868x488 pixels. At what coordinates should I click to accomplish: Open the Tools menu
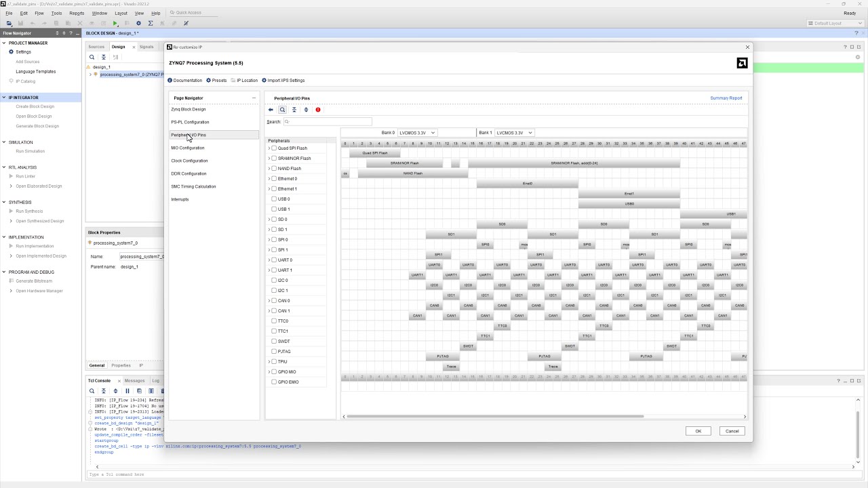pos(56,13)
